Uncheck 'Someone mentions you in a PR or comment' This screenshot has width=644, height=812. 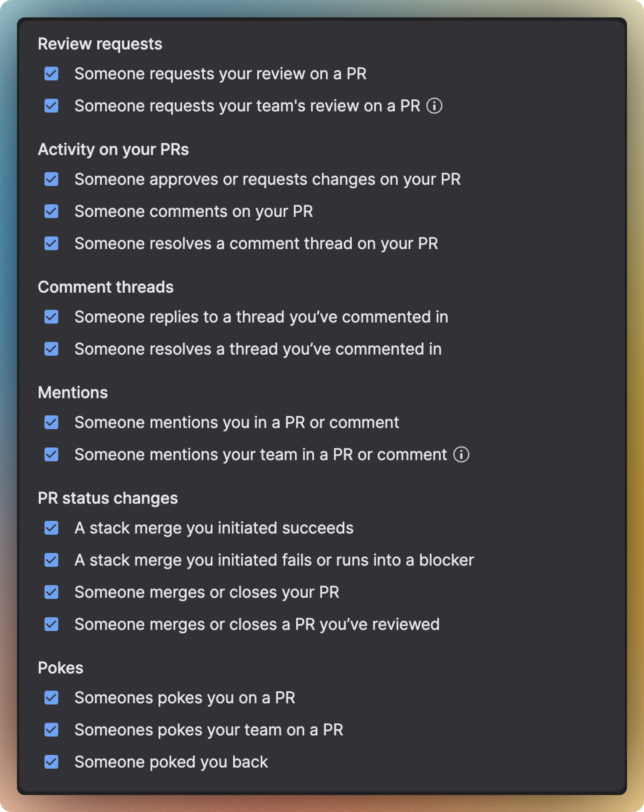click(51, 423)
